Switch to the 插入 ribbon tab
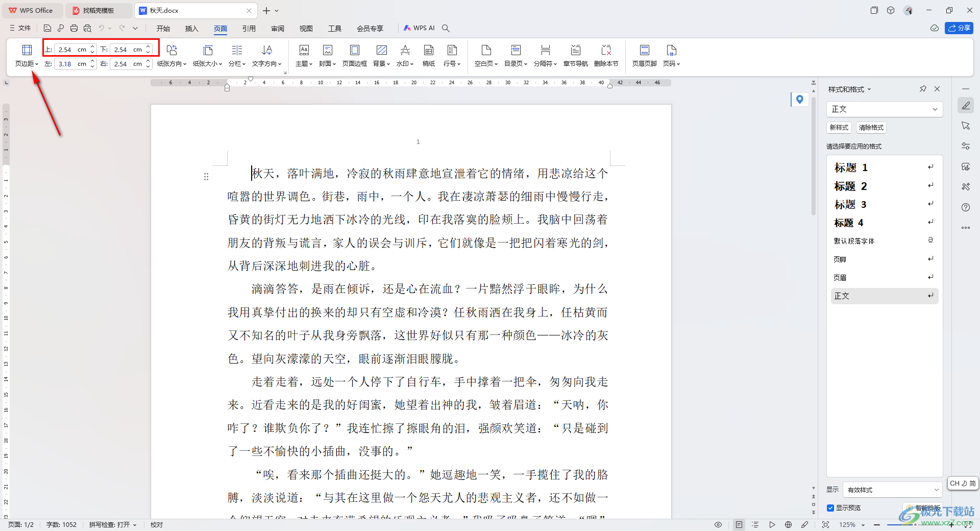The height and width of the screenshot is (531, 980). click(192, 29)
